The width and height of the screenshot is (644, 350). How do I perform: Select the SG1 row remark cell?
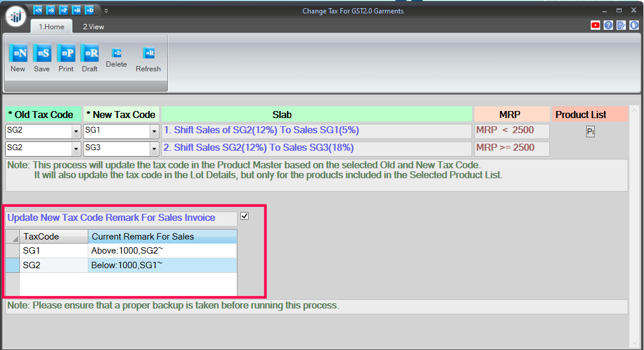coord(162,251)
